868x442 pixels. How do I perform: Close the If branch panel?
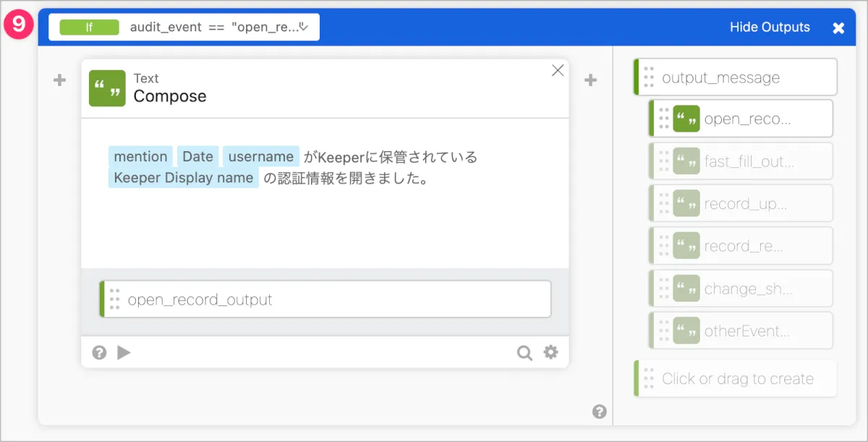[x=838, y=28]
